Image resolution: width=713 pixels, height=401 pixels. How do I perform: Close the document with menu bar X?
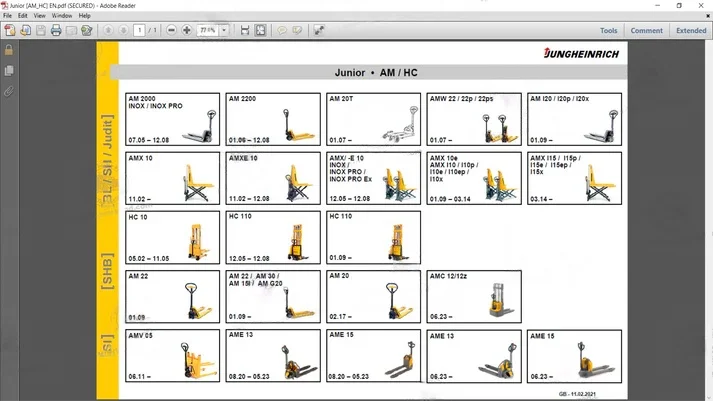pyautogui.click(x=708, y=15)
